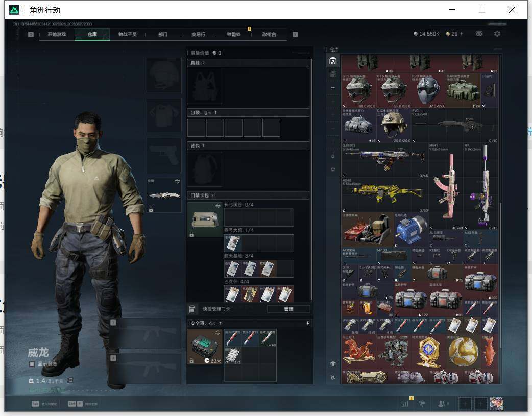The height and width of the screenshot is (416, 532).
Task: Open the player avatar at bottom right
Action: click(497, 404)
